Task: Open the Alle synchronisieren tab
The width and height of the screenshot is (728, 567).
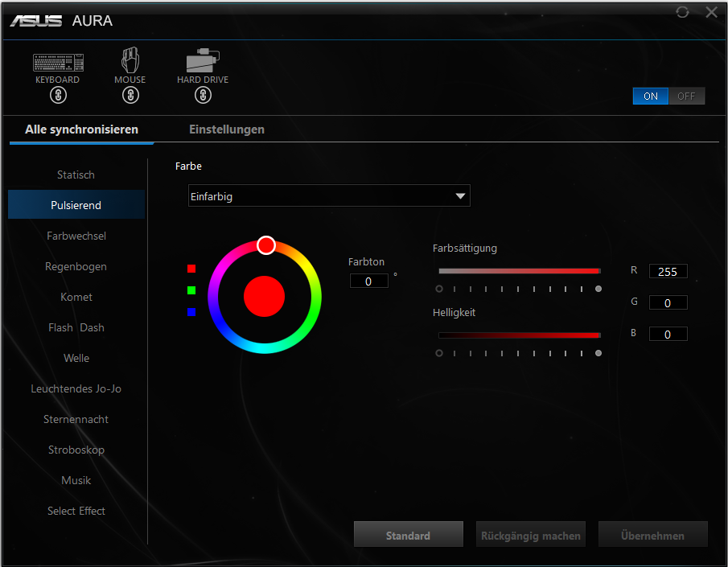Action: coord(82,129)
